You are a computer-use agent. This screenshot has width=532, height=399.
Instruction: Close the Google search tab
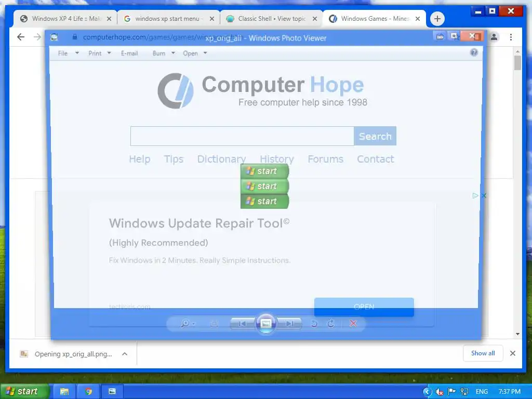coord(212,19)
